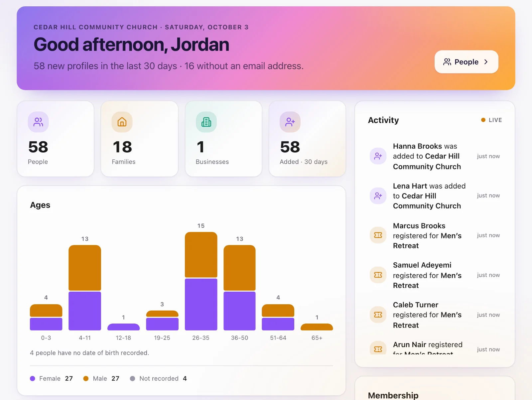Click the gray Not recorded legend dot
The width and height of the screenshot is (532, 400).
click(x=132, y=378)
